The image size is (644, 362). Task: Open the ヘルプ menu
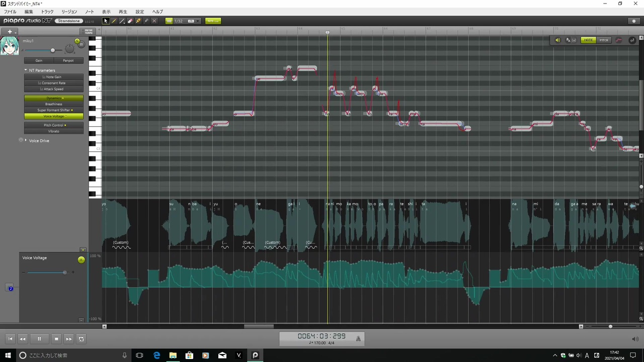(x=157, y=12)
